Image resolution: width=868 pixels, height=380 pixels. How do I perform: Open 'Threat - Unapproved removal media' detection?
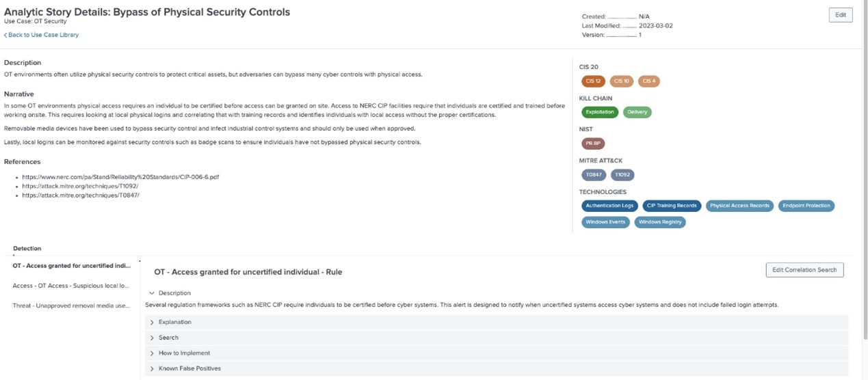click(71, 306)
